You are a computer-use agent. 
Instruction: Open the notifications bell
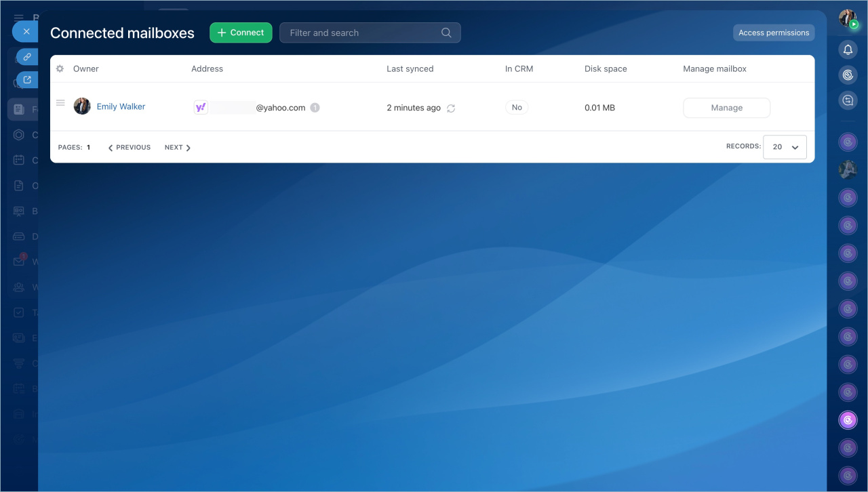[848, 49]
